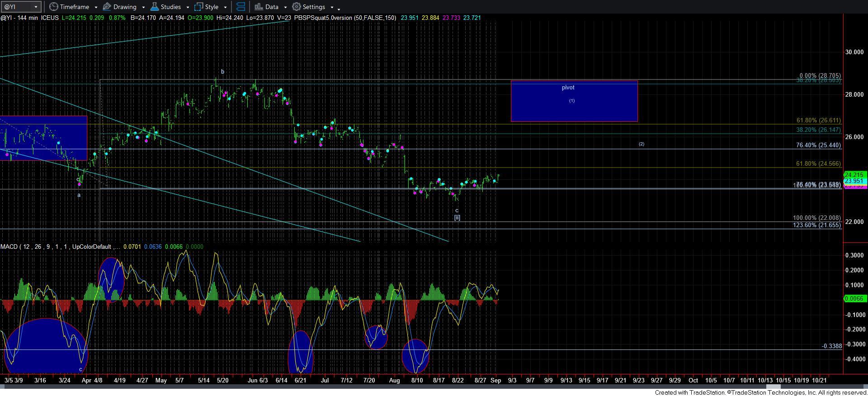Click the Settings gear icon
Screen dimensions: 868x396
pyautogui.click(x=297, y=7)
